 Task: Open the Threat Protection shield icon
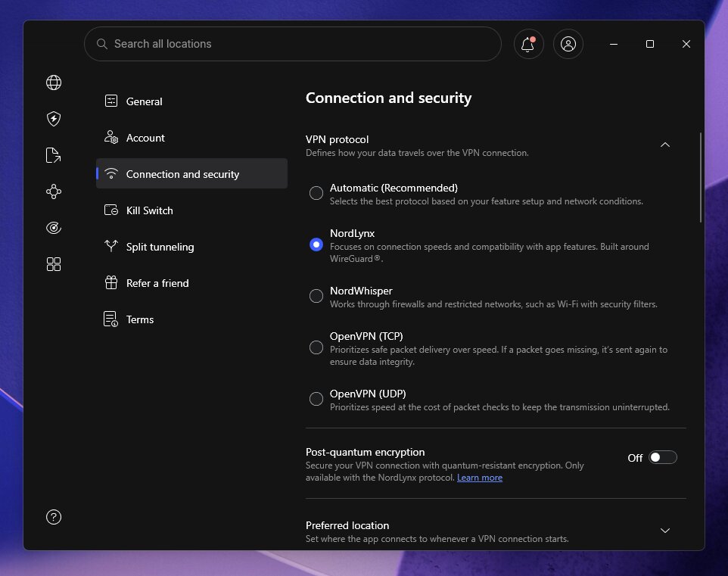click(54, 119)
